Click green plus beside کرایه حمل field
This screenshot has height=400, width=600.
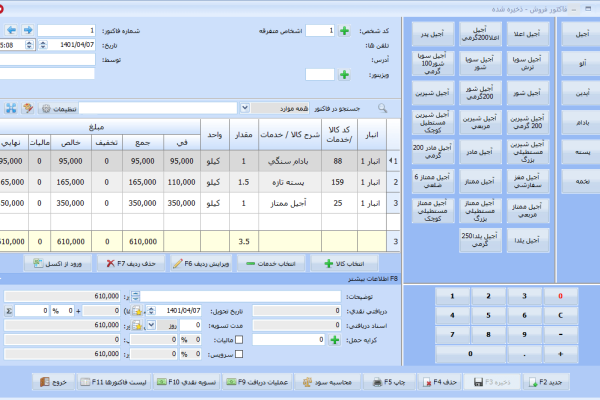point(335,340)
